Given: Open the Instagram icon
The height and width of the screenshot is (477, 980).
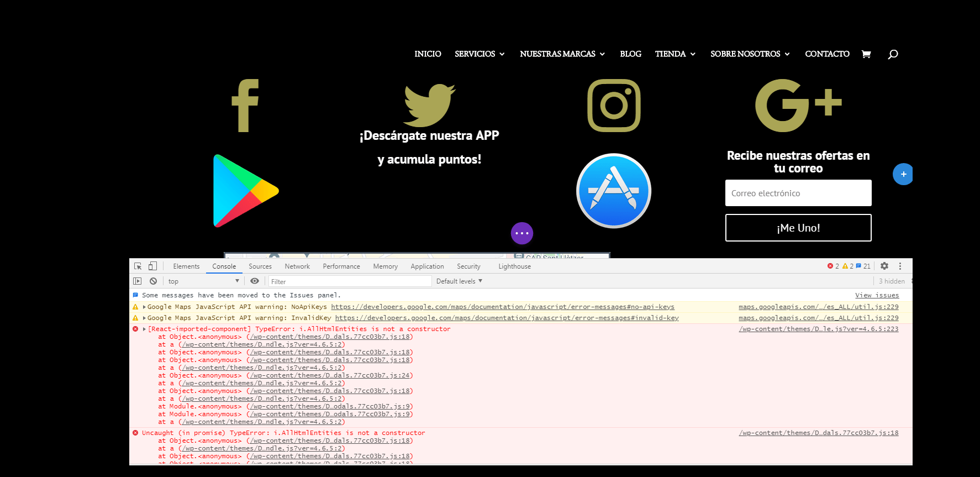Looking at the screenshot, I should (614, 106).
